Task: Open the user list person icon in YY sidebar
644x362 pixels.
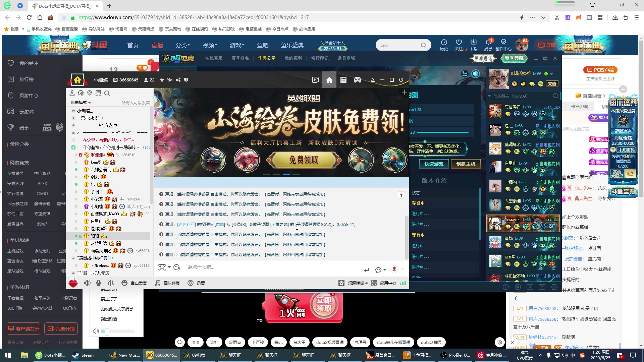Action: pyautogui.click(x=72, y=93)
